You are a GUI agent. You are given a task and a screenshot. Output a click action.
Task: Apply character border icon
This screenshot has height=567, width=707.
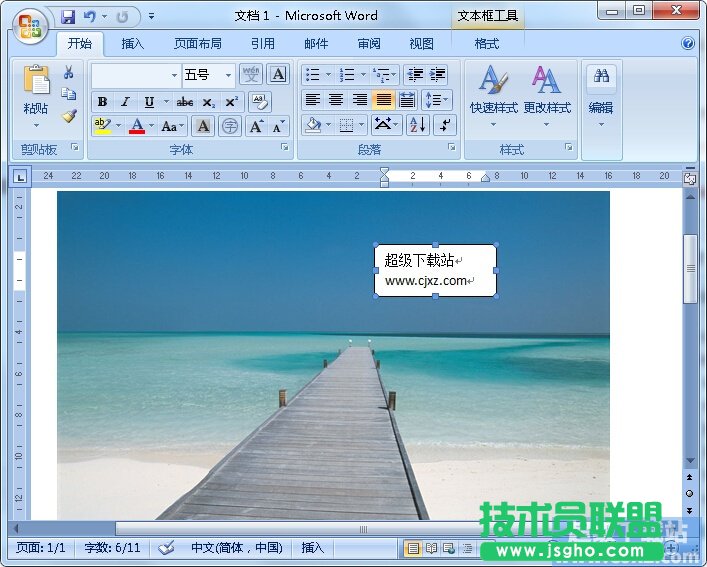point(278,74)
